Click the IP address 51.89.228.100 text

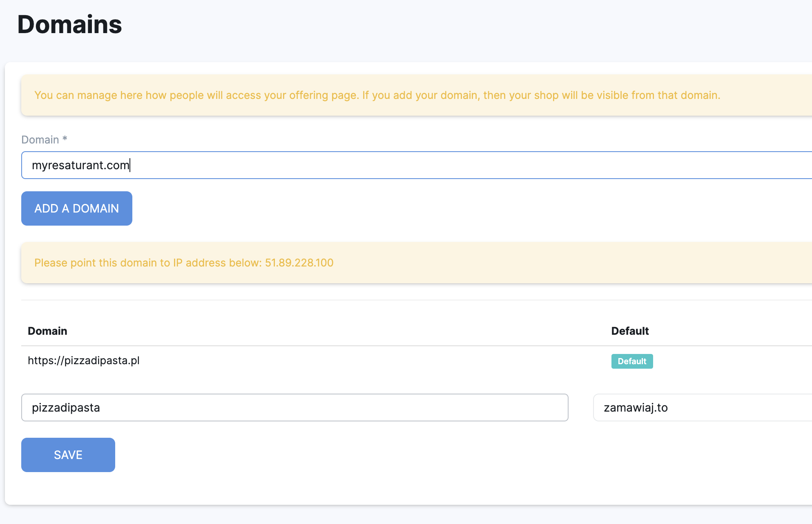(x=299, y=263)
